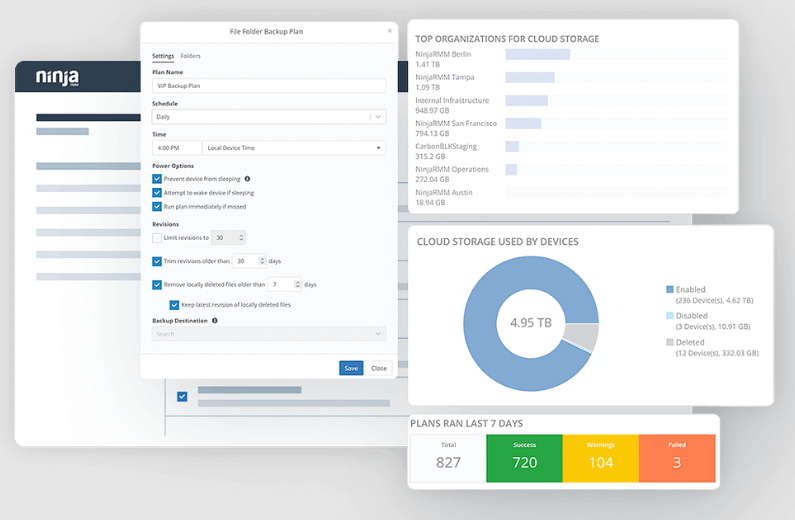Toggle Remove locally deleted files older than
The width and height of the screenshot is (795, 520).
click(x=157, y=284)
